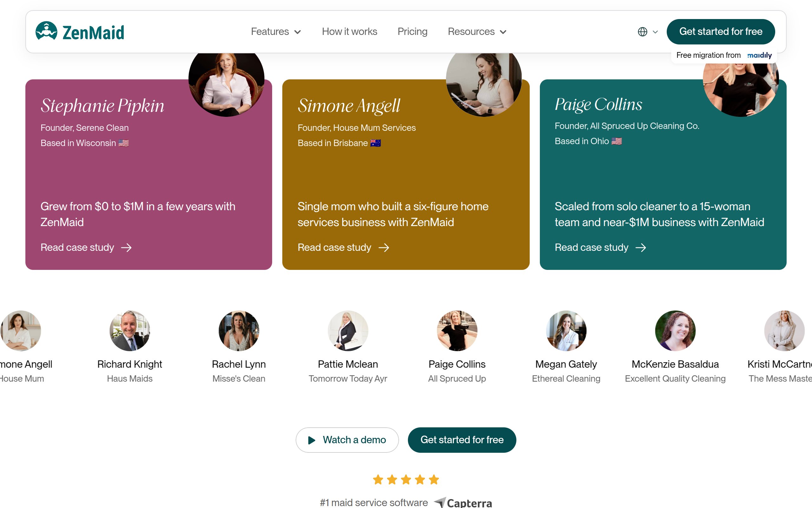Viewport: 812px width, 508px height.
Task: Select Rachel Lynn's avatar
Action: click(239, 331)
